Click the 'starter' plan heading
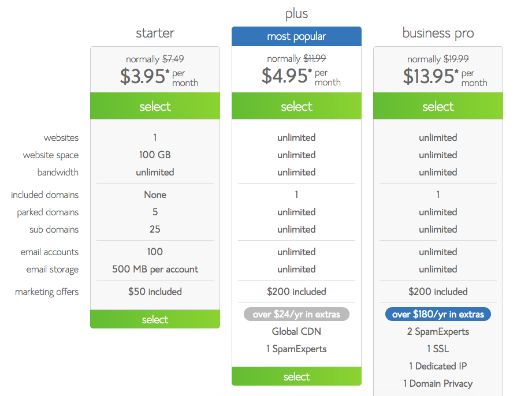The height and width of the screenshot is (396, 532). pyautogui.click(x=155, y=33)
